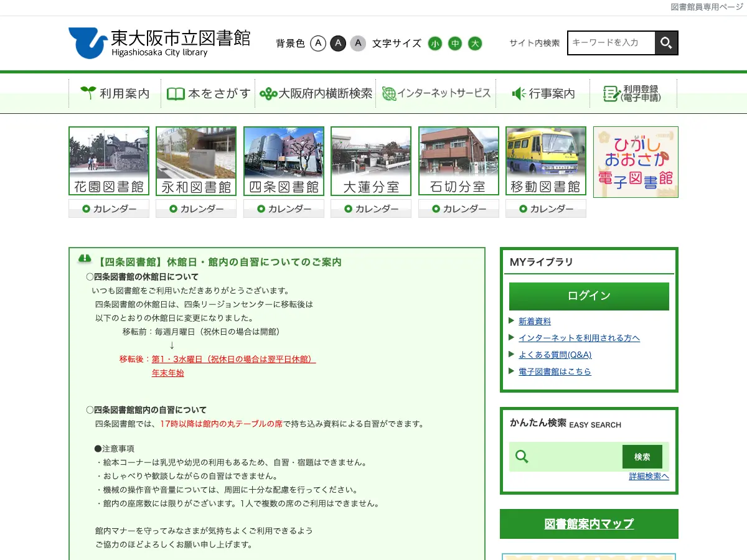Screen dimensions: 747x560
Task: Open the 大阪府内横断検索 menu
Action: click(x=316, y=93)
